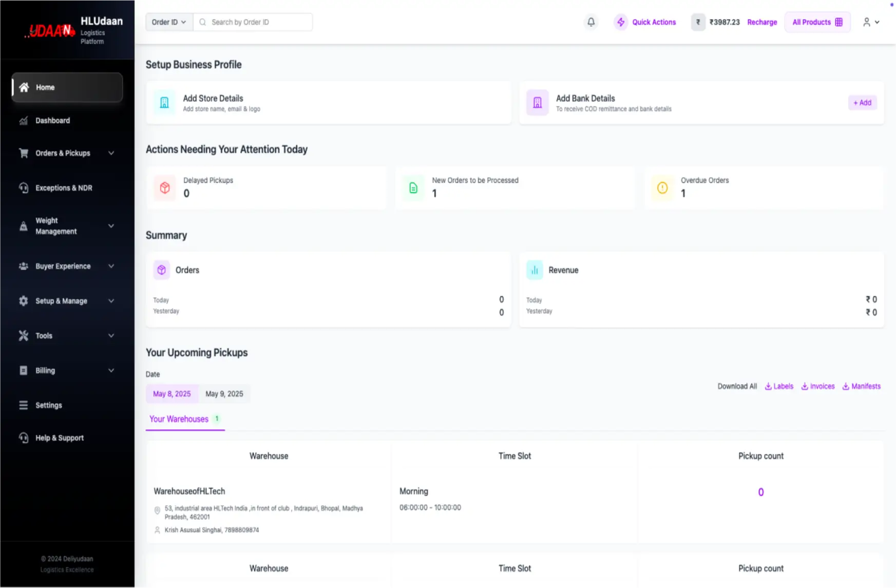Download all Labels
The width and height of the screenshot is (896, 588).
[779, 386]
